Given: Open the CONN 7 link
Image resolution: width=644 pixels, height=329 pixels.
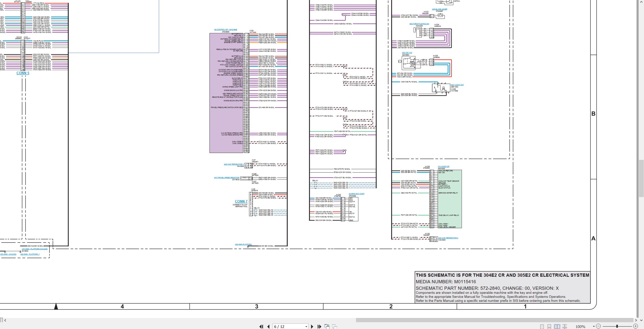Looking at the screenshot, I should pos(241,201).
